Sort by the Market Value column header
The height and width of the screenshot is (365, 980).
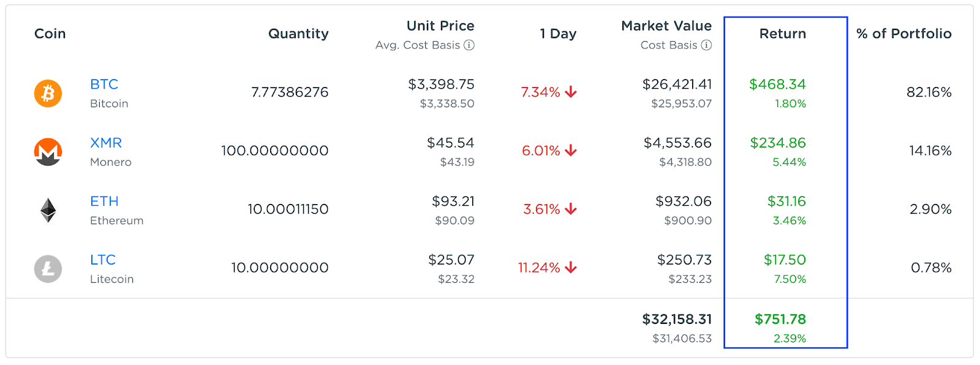666,26
